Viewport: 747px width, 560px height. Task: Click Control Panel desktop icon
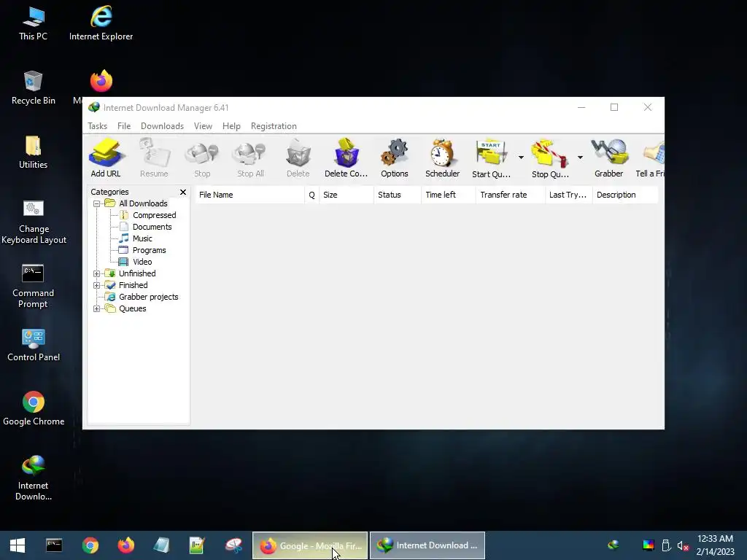click(34, 345)
